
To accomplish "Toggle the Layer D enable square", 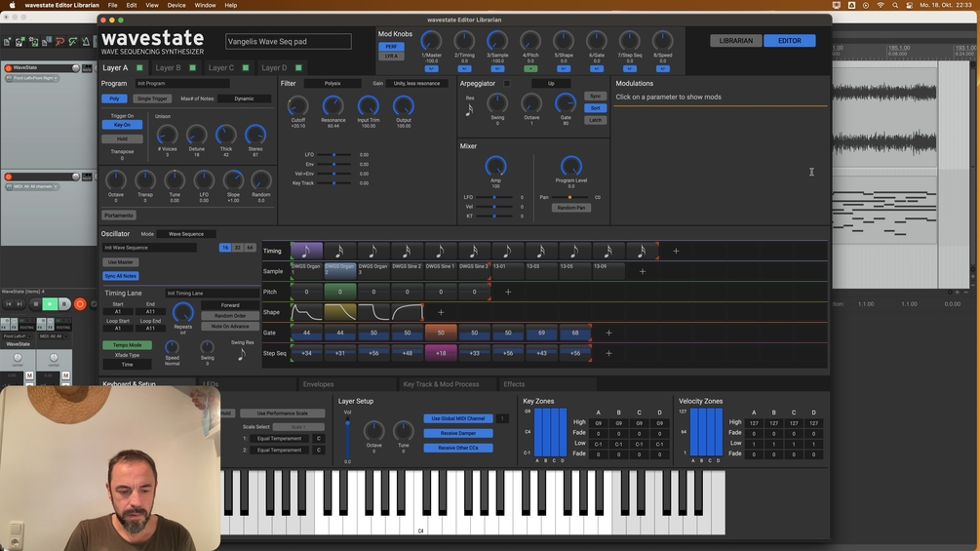I will (298, 68).
